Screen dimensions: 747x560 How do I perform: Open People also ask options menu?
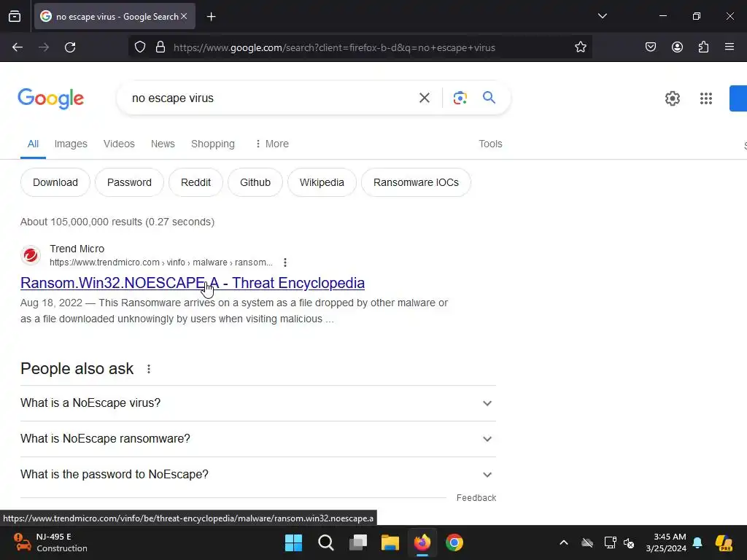coord(149,369)
